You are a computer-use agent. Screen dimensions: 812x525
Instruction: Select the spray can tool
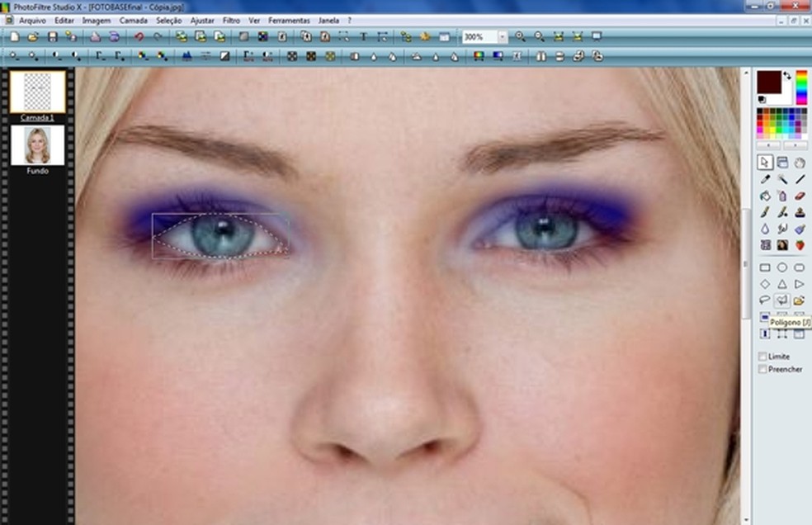coord(782,196)
